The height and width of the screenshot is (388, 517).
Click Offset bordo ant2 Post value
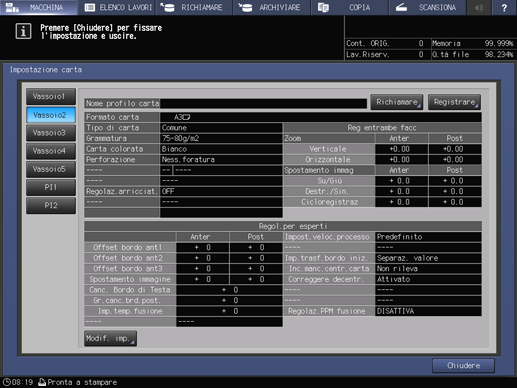[x=256, y=258]
